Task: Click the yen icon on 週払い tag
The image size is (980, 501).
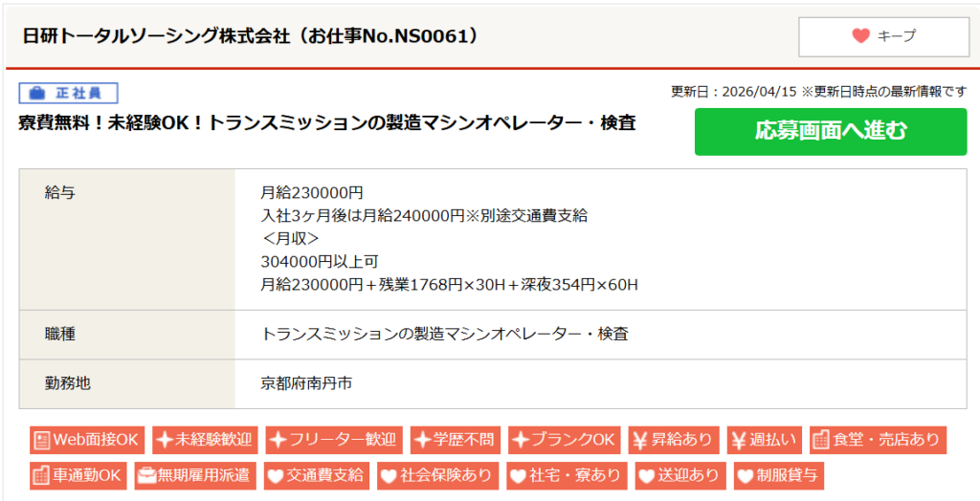Action: pos(739,440)
